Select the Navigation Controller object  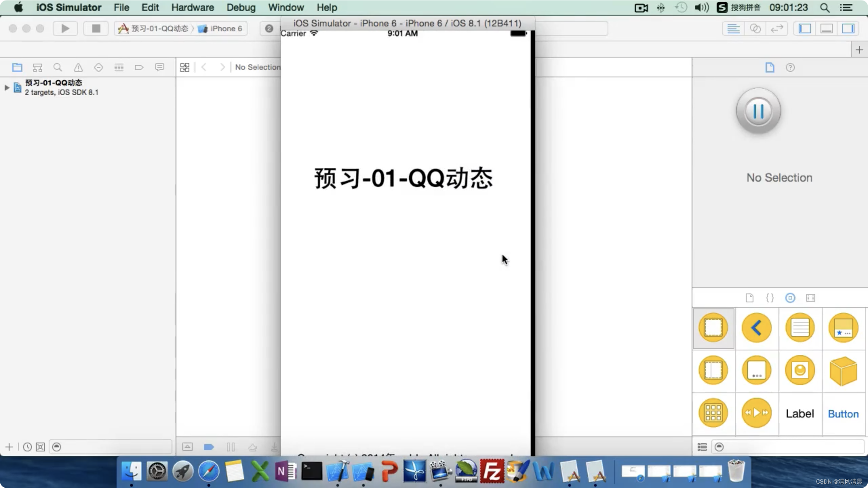click(x=756, y=328)
